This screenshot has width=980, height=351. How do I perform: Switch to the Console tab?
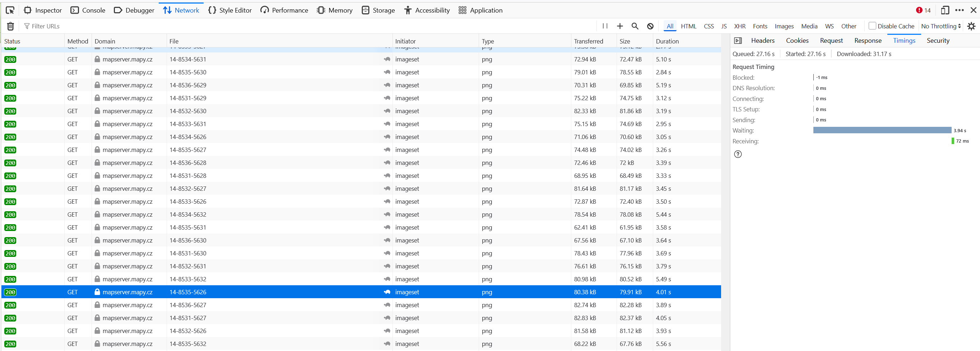pyautogui.click(x=88, y=10)
